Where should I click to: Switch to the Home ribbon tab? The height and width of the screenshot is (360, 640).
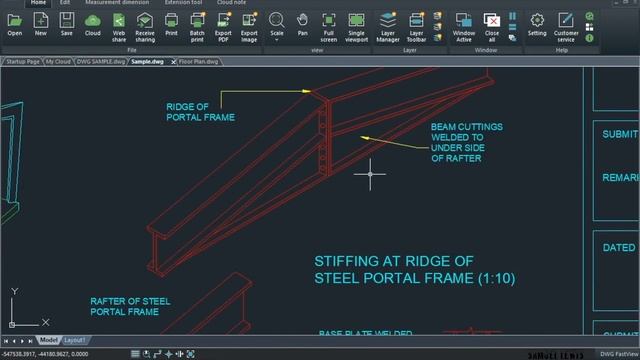[x=38, y=2]
